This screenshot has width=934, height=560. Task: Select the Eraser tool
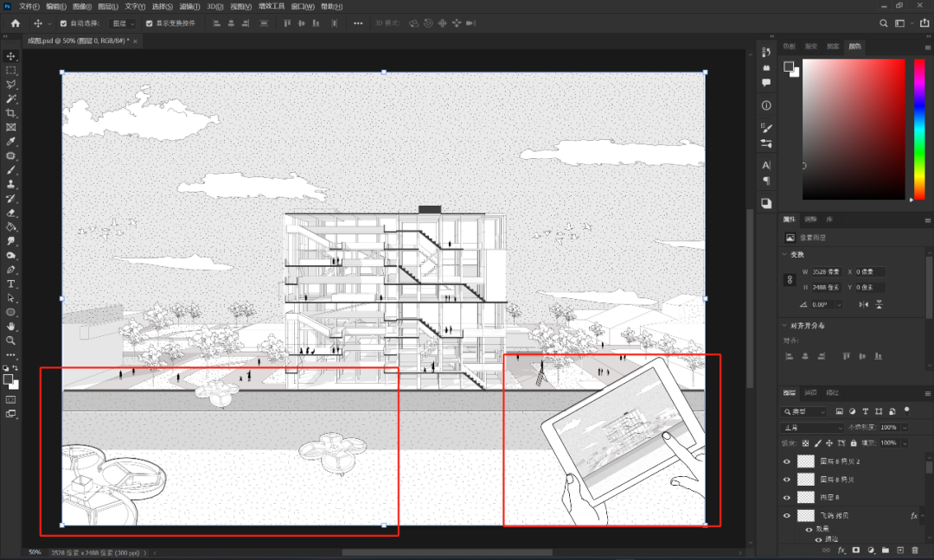click(x=10, y=213)
